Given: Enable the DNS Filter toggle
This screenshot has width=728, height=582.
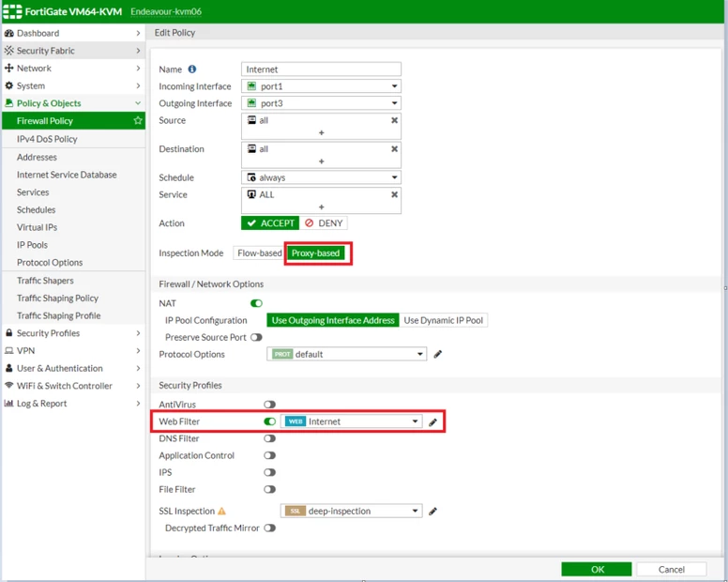Looking at the screenshot, I should (270, 438).
